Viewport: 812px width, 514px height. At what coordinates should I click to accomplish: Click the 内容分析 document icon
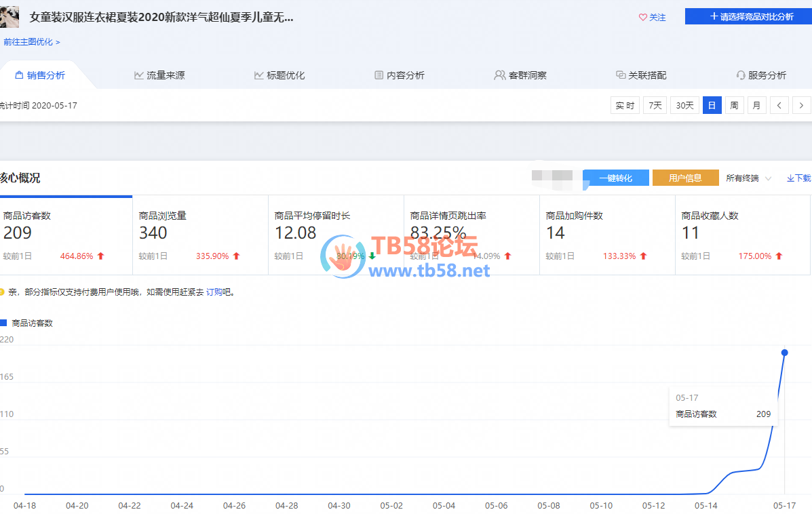(379, 75)
